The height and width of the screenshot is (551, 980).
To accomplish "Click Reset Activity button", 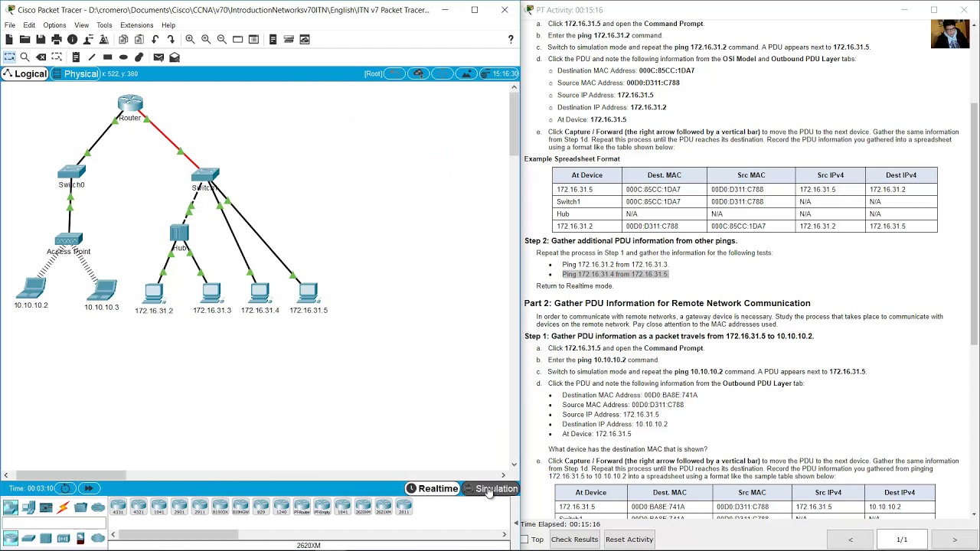I will [x=629, y=540].
